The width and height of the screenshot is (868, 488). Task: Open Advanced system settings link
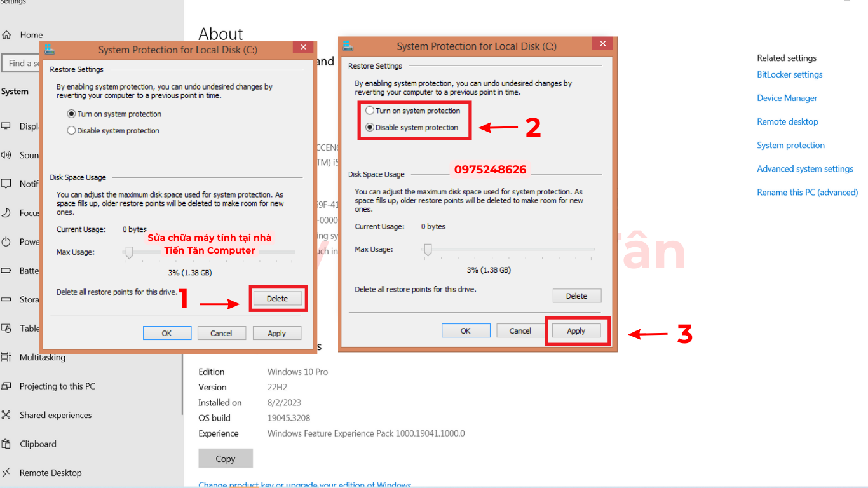pos(804,168)
